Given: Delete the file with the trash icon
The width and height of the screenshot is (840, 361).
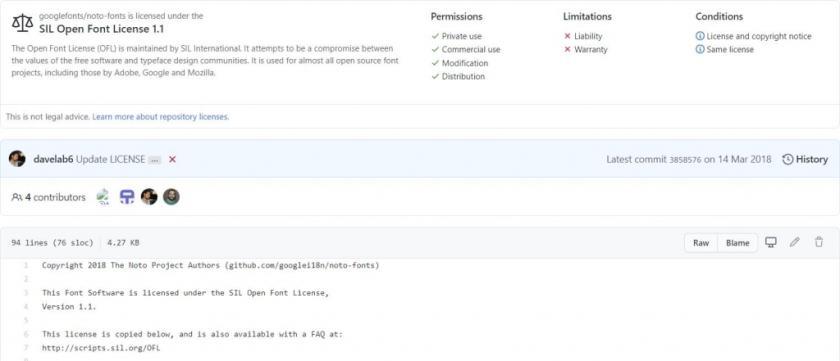Looking at the screenshot, I should click(819, 242).
